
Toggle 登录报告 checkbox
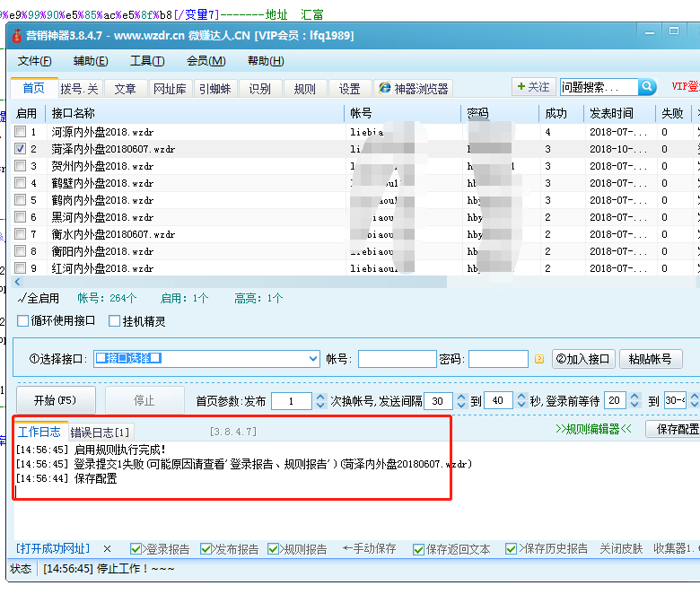136,548
